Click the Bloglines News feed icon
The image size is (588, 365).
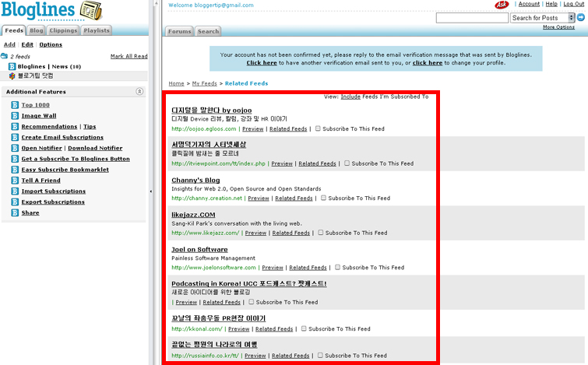[12, 66]
